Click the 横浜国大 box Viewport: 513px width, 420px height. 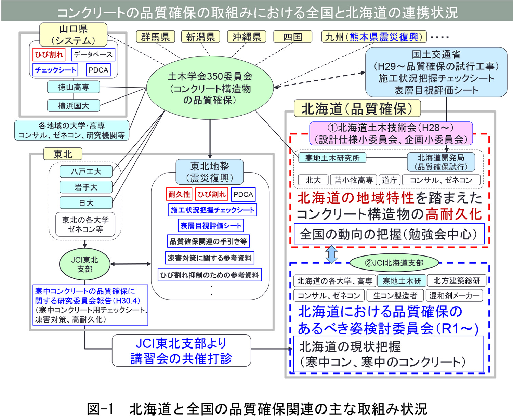74,106
